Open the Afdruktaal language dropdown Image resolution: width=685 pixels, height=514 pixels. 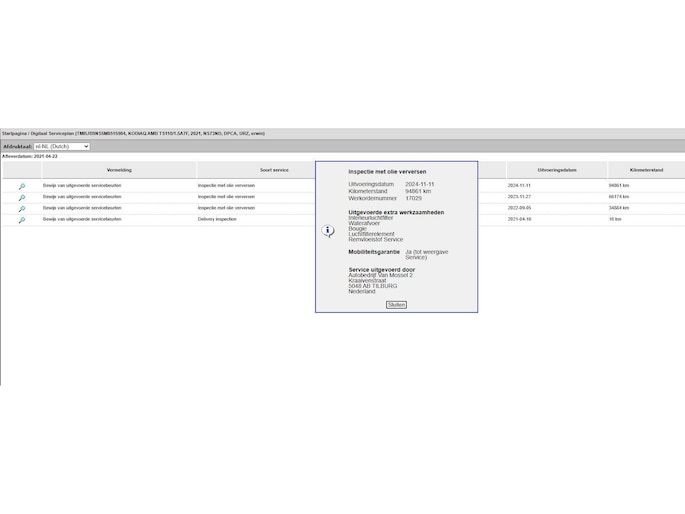point(62,146)
